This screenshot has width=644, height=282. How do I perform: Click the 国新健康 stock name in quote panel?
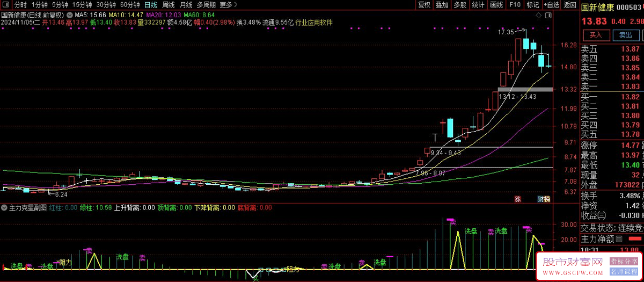597,8
